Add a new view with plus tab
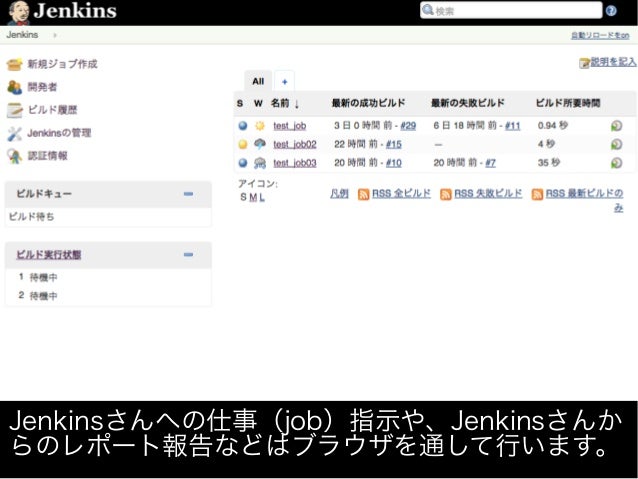The image size is (638, 479). [x=284, y=81]
